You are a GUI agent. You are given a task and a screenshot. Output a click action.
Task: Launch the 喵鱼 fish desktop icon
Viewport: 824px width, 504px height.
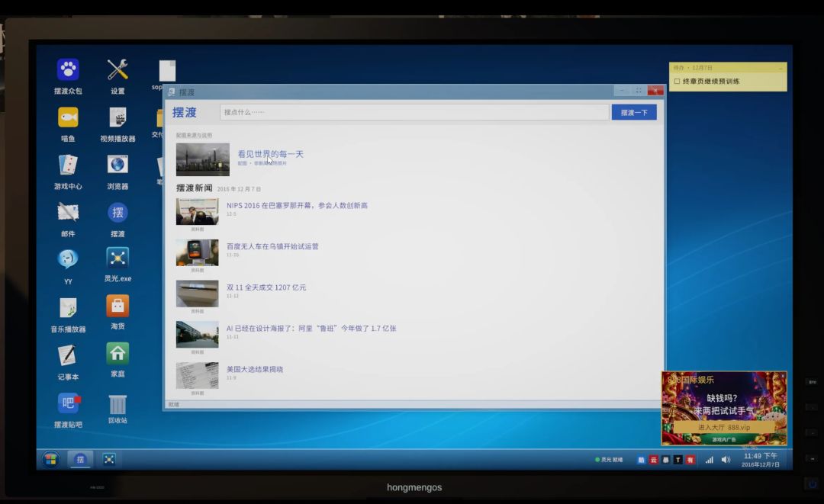pos(68,117)
